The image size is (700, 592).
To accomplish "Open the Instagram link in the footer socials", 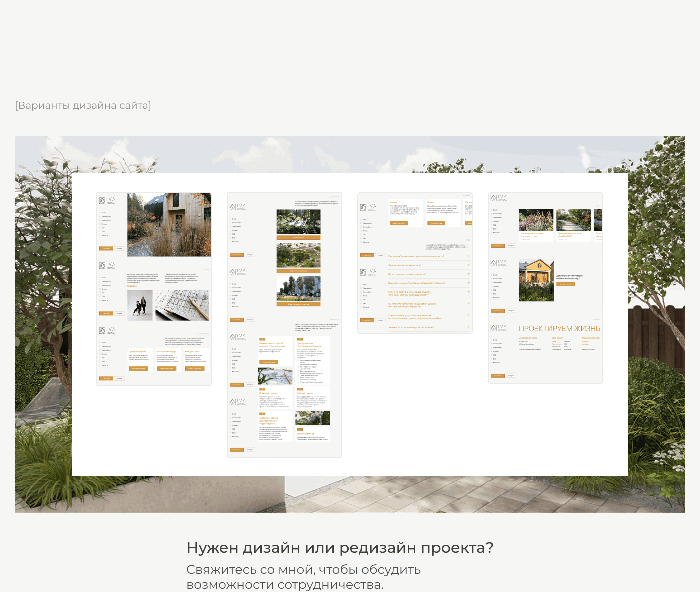I will (x=585, y=344).
